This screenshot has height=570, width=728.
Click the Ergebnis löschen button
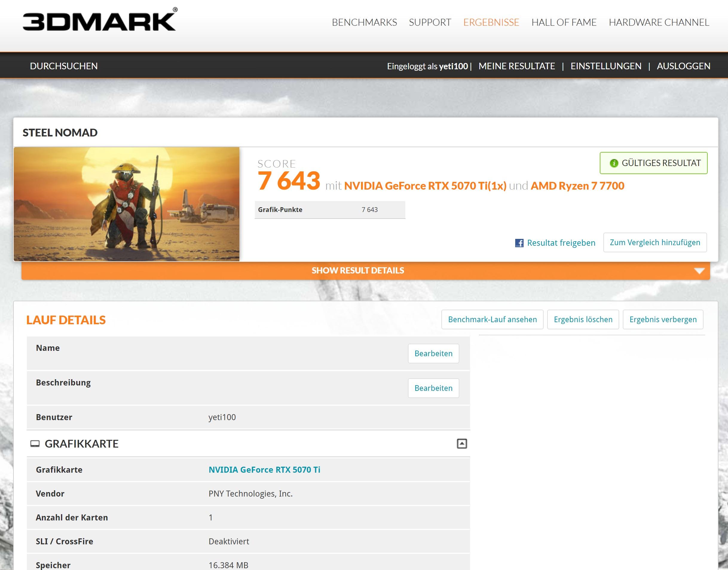pos(583,319)
